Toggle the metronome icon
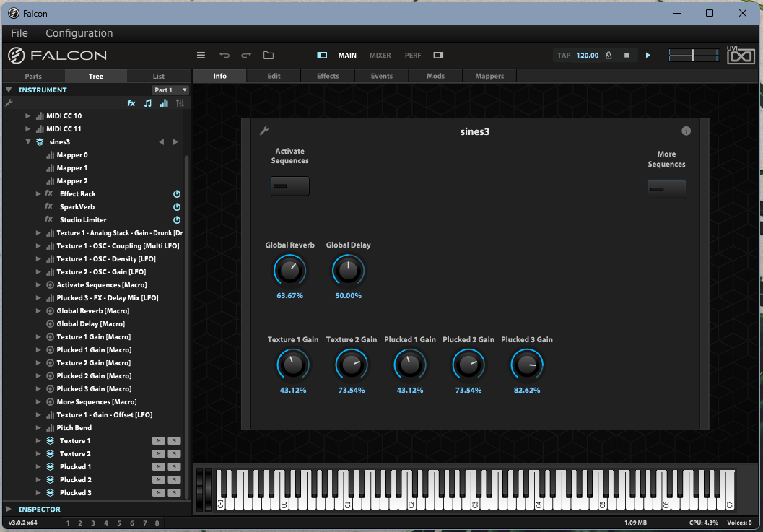763x532 pixels. 609,56
